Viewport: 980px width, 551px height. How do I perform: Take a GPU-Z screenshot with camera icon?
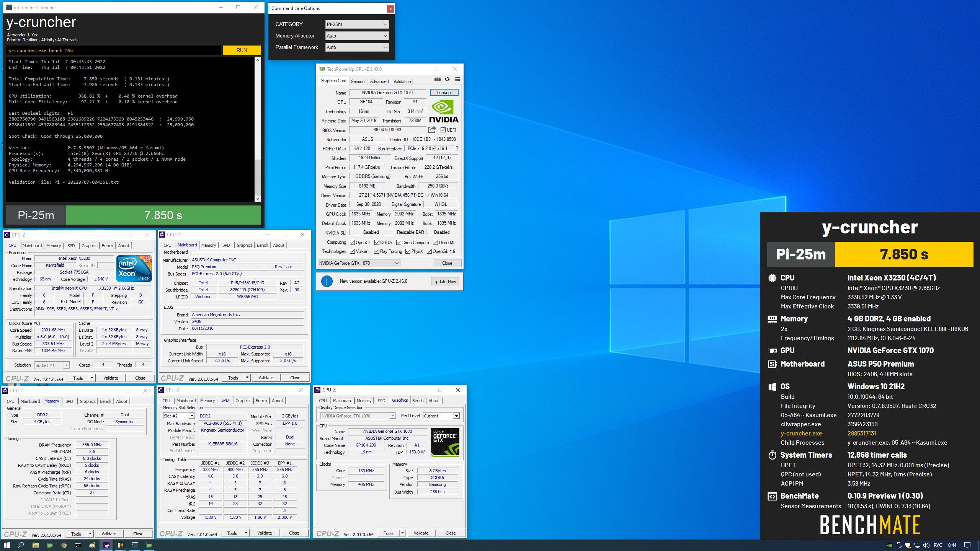click(x=437, y=80)
